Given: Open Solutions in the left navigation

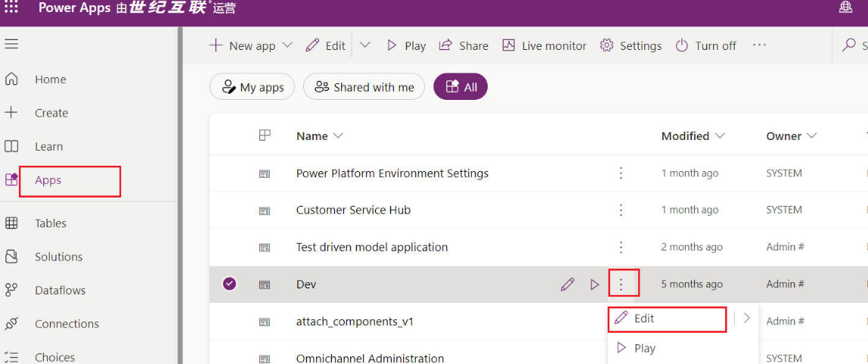Looking at the screenshot, I should click(59, 257).
